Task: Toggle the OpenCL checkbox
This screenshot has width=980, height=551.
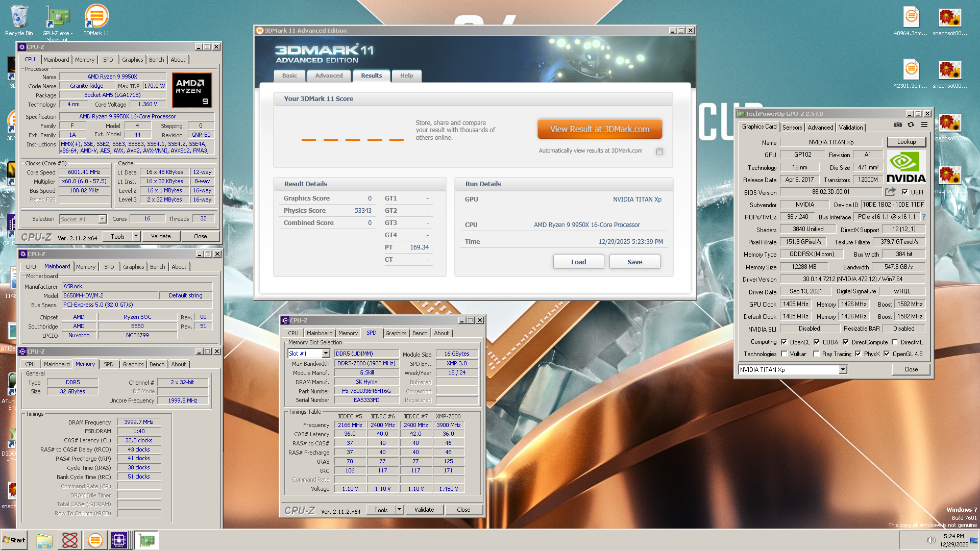Action: pyautogui.click(x=784, y=342)
